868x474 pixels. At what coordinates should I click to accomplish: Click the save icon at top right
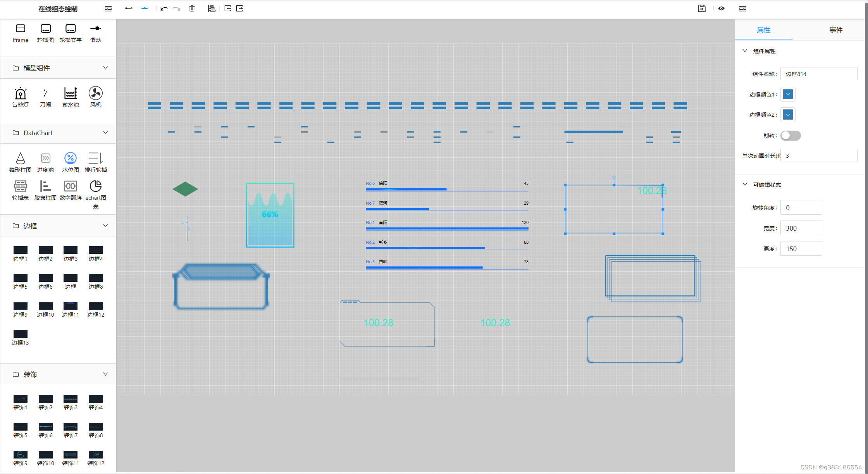(x=702, y=8)
